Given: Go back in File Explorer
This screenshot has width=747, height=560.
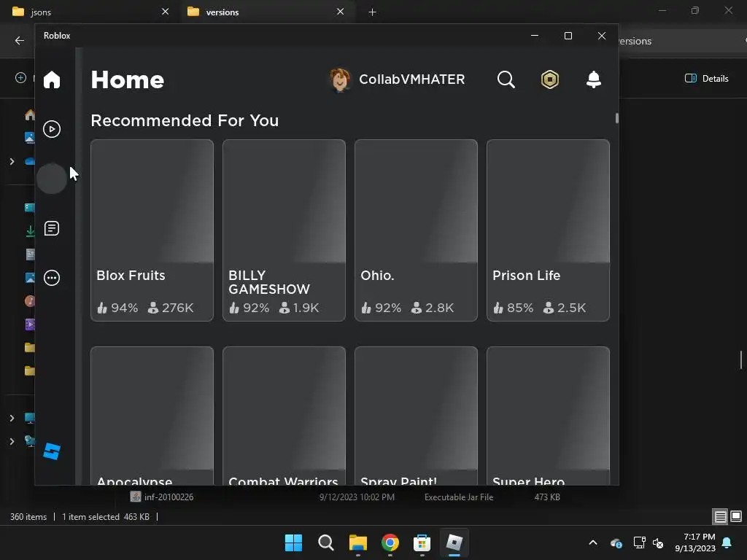Looking at the screenshot, I should coord(20,41).
